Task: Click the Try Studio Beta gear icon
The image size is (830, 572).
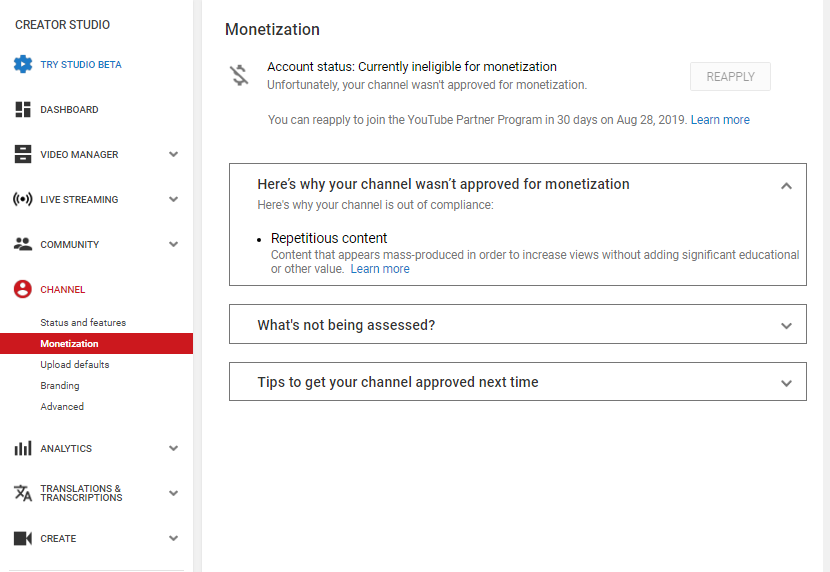Action: (x=23, y=64)
